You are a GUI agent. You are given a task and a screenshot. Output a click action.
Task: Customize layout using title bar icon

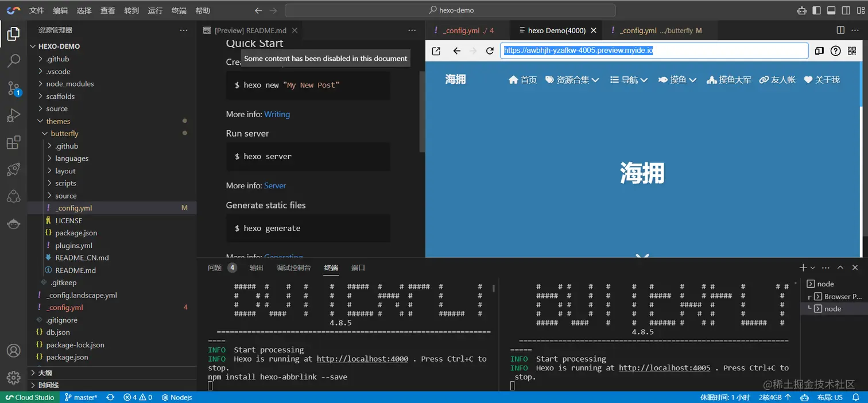point(860,10)
